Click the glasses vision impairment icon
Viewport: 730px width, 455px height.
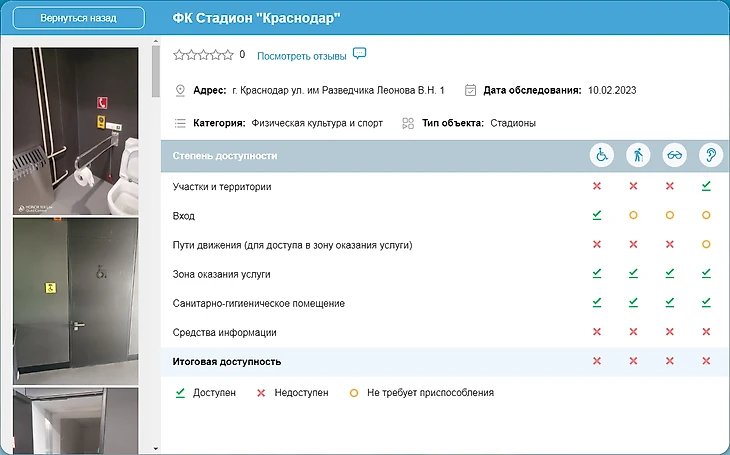(x=674, y=156)
